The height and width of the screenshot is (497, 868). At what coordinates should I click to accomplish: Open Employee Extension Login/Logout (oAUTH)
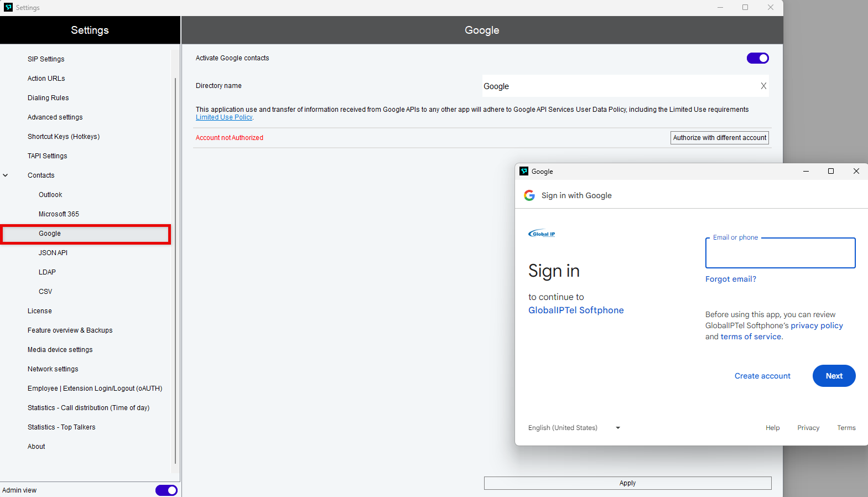pyautogui.click(x=95, y=389)
